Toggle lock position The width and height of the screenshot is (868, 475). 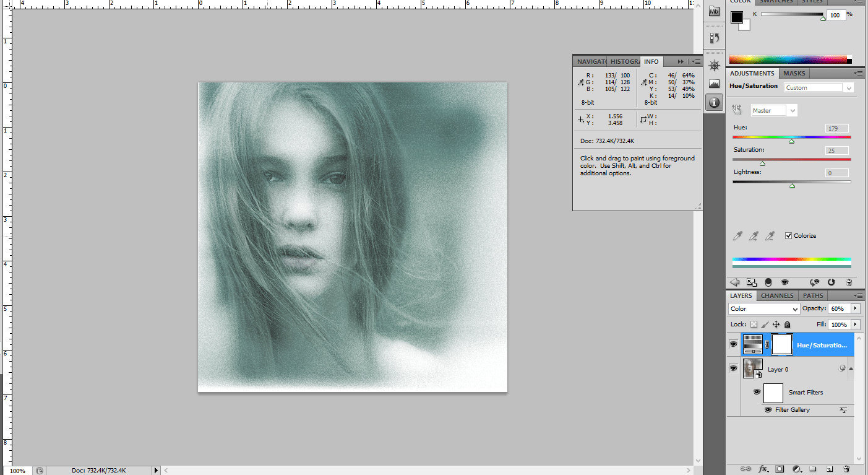pyautogui.click(x=776, y=325)
